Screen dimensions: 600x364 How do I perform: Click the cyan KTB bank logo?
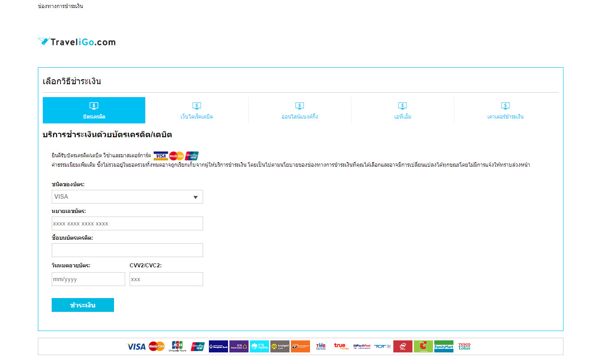pyautogui.click(x=259, y=347)
